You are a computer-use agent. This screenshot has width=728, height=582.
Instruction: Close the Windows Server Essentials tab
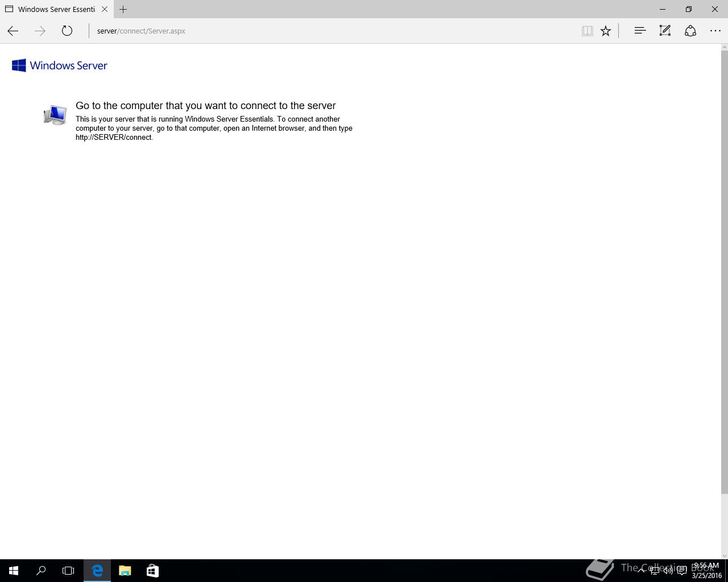[x=105, y=9]
